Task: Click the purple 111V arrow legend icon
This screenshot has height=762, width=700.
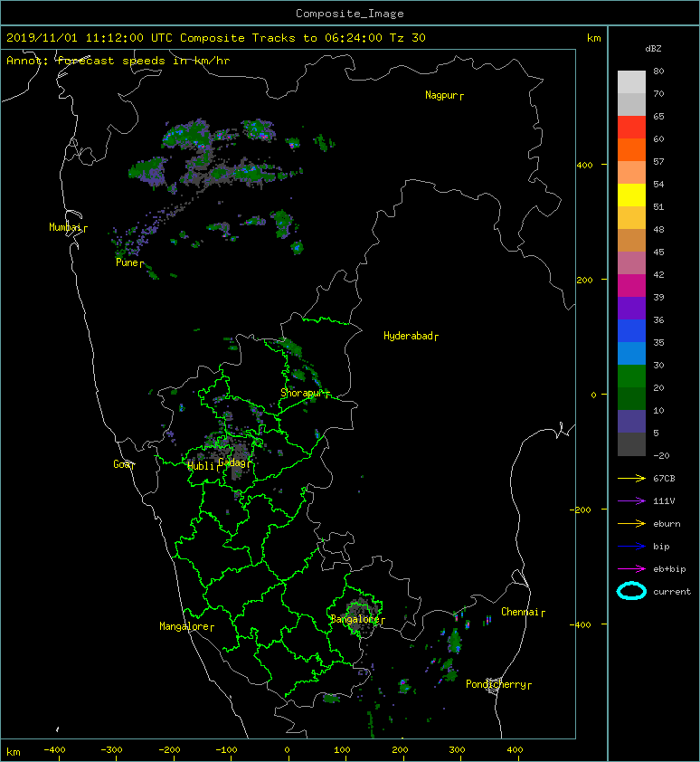Action: (x=631, y=501)
